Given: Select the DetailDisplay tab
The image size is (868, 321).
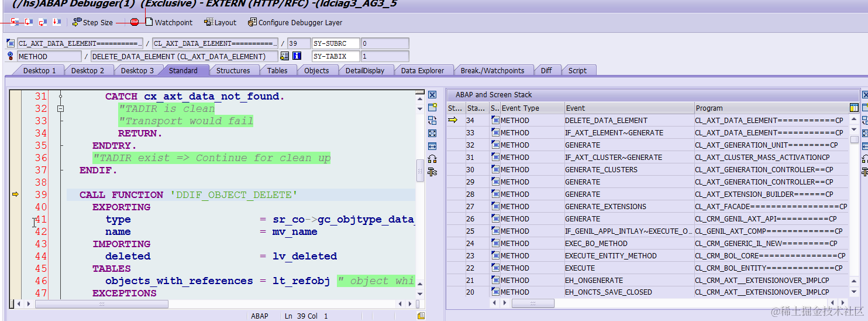Looking at the screenshot, I should [x=365, y=70].
